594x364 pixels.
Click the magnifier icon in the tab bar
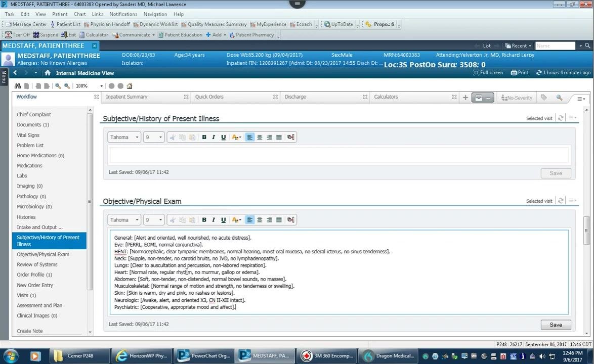[x=559, y=98]
